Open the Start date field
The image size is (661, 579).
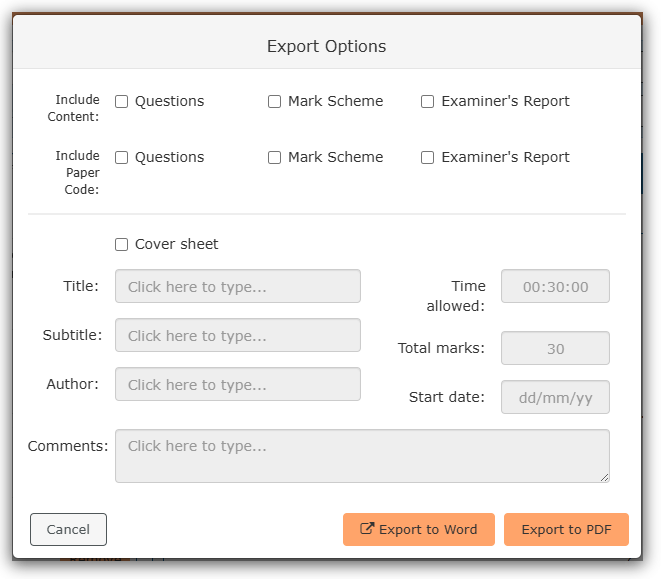555,397
